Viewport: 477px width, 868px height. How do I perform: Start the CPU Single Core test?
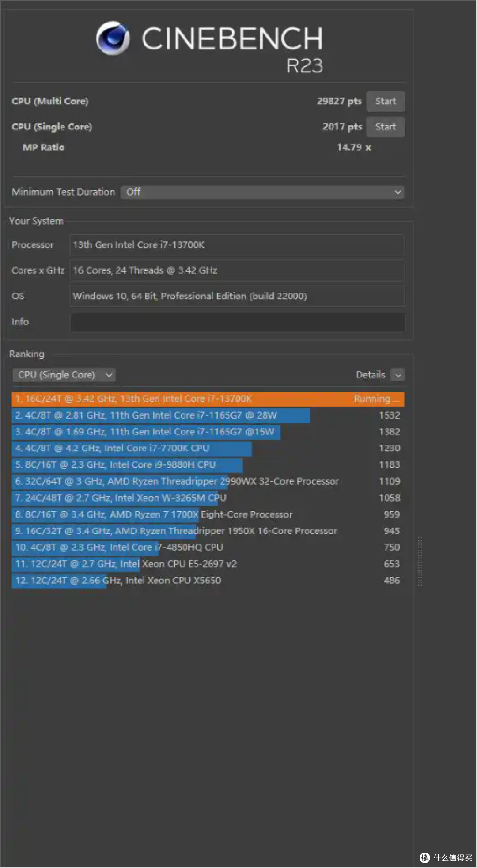pos(386,127)
